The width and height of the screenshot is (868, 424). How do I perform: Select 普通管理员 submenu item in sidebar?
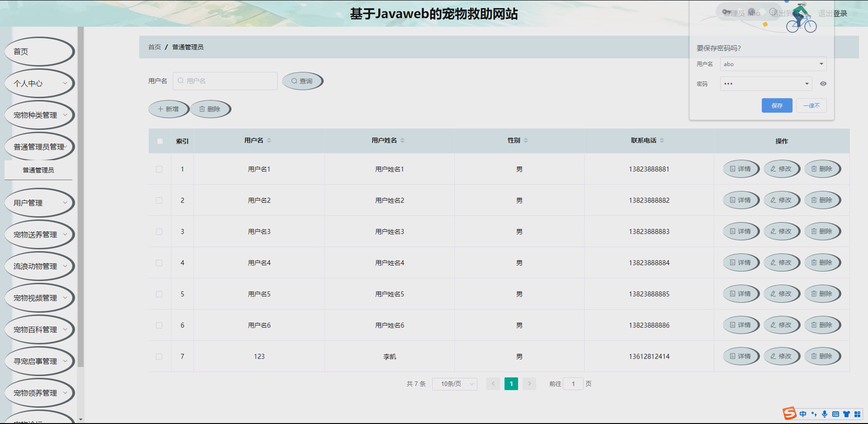click(x=39, y=170)
